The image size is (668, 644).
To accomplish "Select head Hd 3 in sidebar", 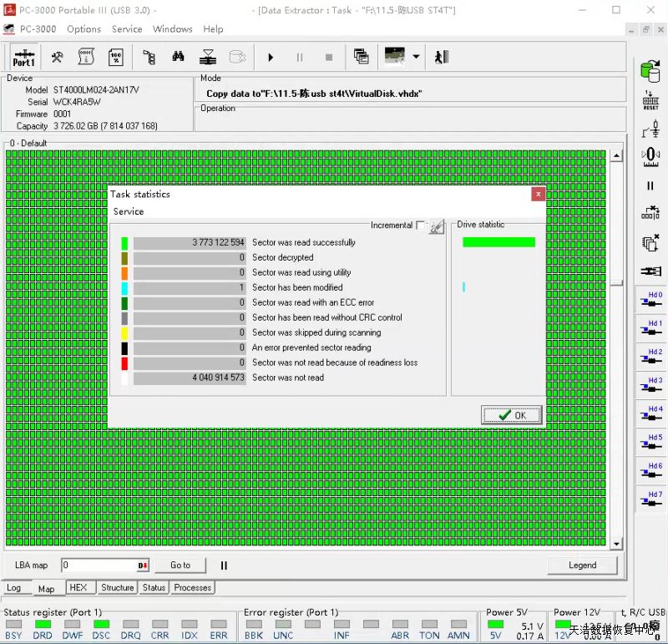I will (650, 386).
